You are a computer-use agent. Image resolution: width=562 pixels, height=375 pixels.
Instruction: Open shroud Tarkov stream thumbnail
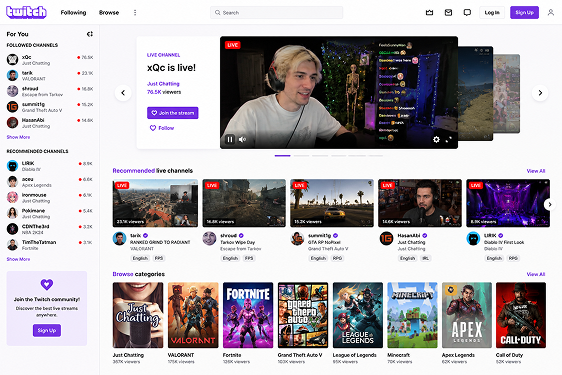[244, 203]
